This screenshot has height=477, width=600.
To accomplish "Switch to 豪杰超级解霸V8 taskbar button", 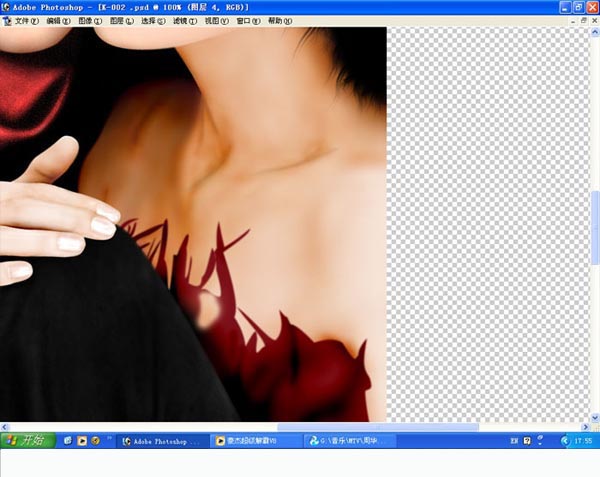I will tap(257, 441).
